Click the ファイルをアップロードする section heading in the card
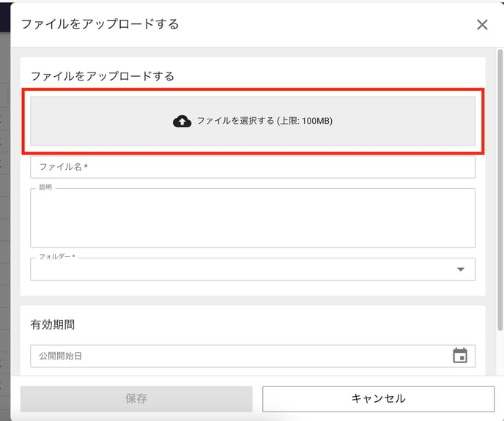 pyautogui.click(x=103, y=76)
